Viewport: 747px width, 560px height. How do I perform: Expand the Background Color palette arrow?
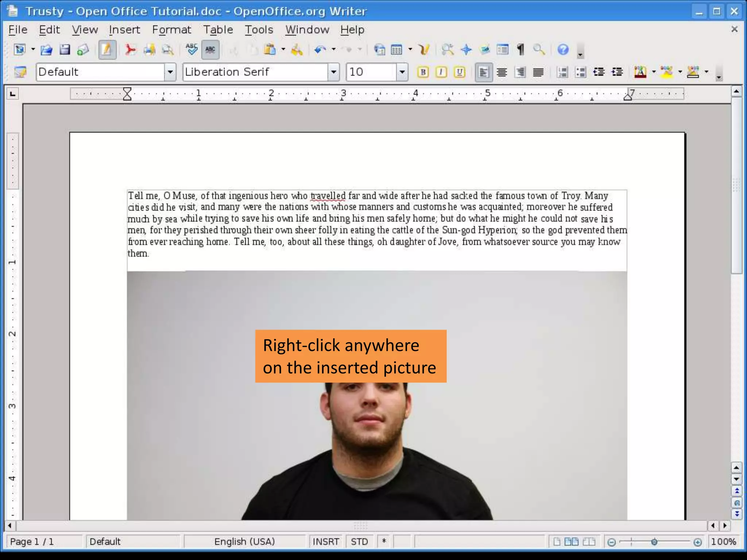coord(707,72)
